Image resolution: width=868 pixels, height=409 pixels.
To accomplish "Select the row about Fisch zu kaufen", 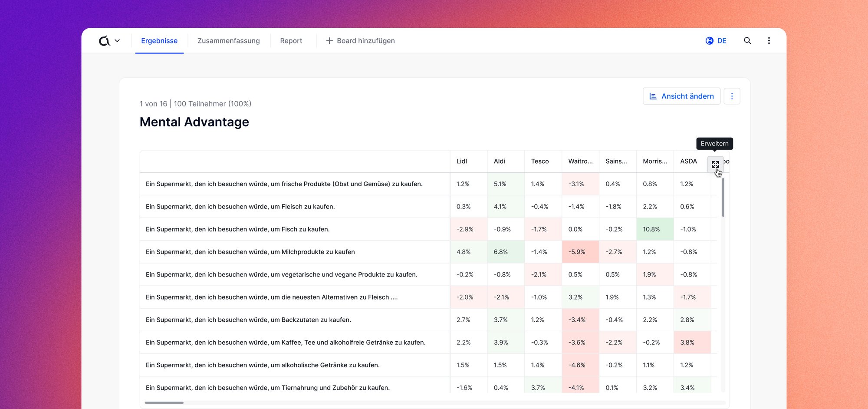I will pyautogui.click(x=295, y=229).
